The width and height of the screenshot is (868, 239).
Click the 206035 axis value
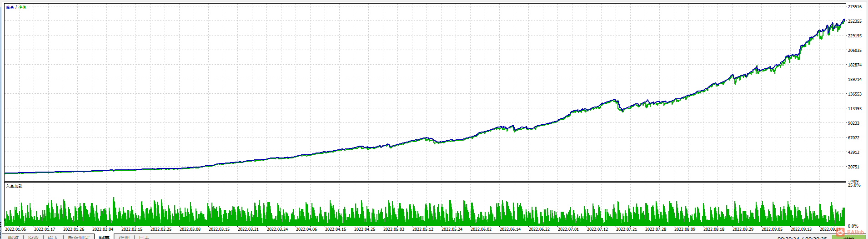click(855, 51)
